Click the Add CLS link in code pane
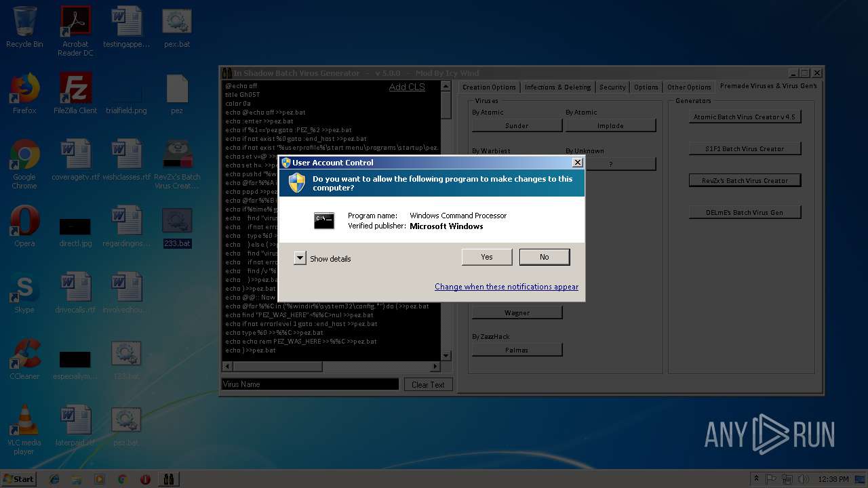The image size is (868, 488). tap(407, 87)
